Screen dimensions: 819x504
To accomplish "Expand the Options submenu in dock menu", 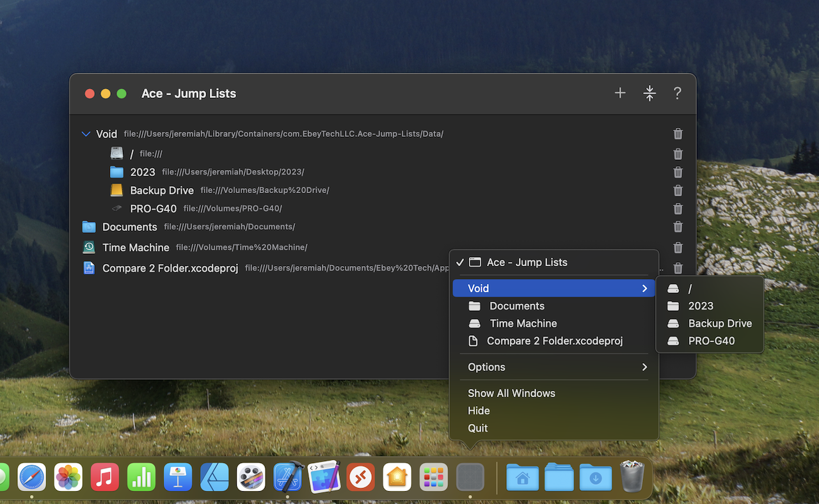I will click(554, 367).
